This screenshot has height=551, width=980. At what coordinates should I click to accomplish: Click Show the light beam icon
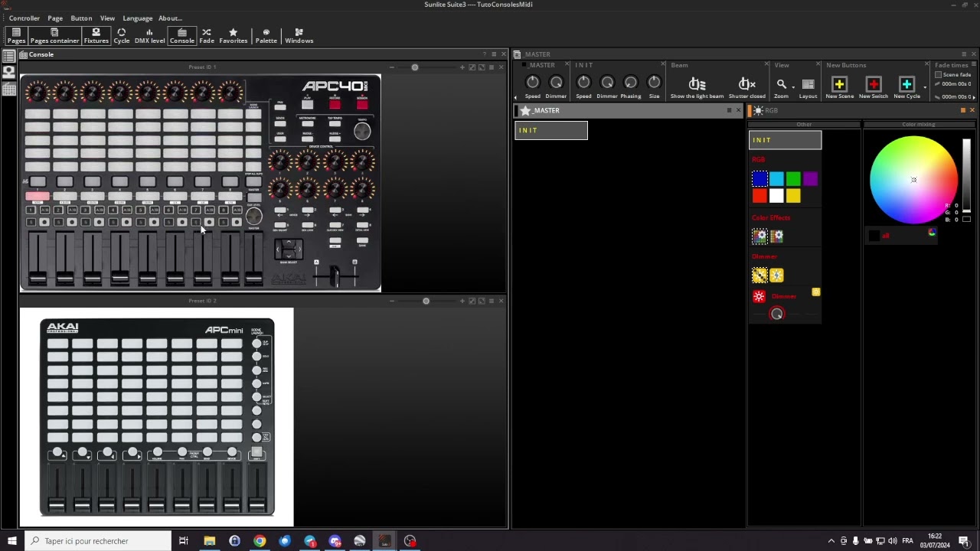click(x=697, y=84)
